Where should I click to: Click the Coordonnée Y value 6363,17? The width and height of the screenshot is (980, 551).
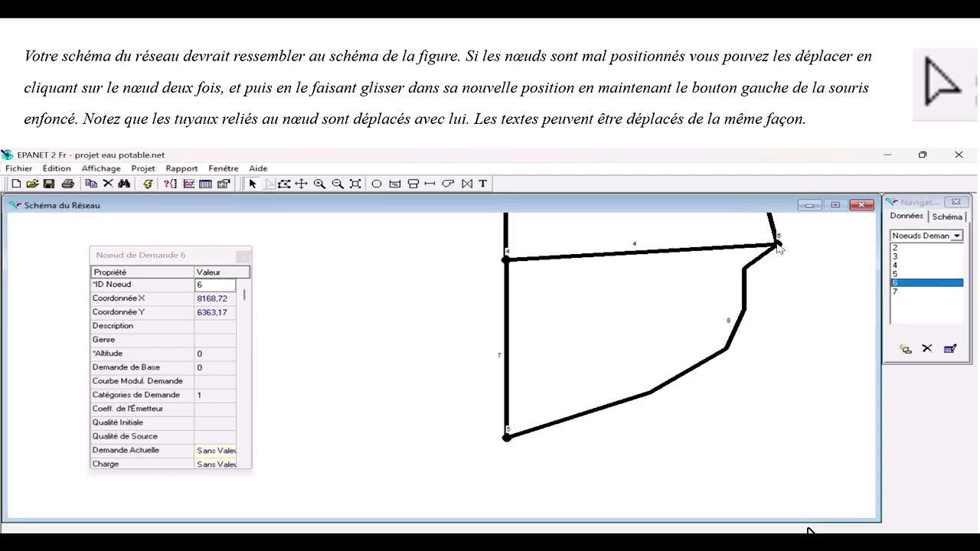click(x=215, y=312)
